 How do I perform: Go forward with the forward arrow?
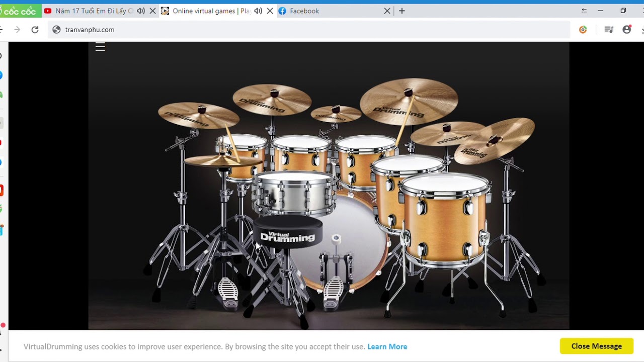(x=17, y=30)
